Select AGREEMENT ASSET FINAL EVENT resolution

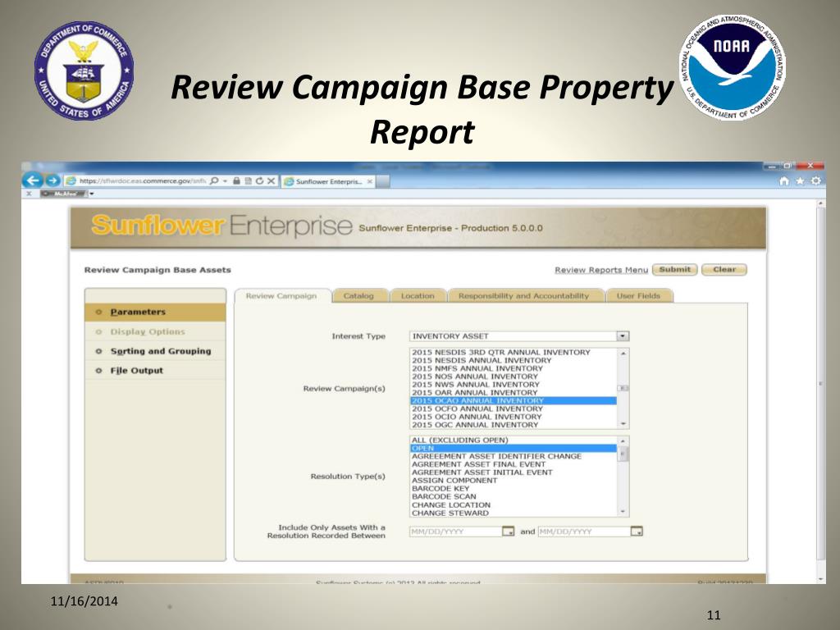coord(514,464)
